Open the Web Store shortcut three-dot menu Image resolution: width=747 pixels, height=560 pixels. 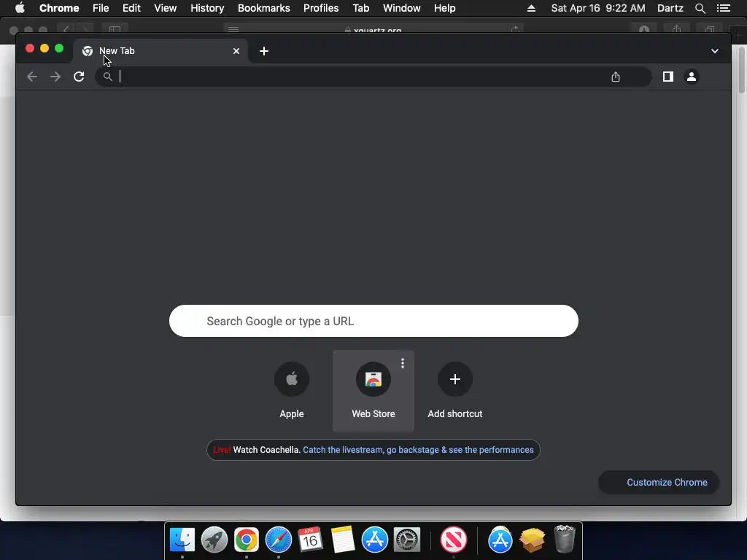pos(403,363)
